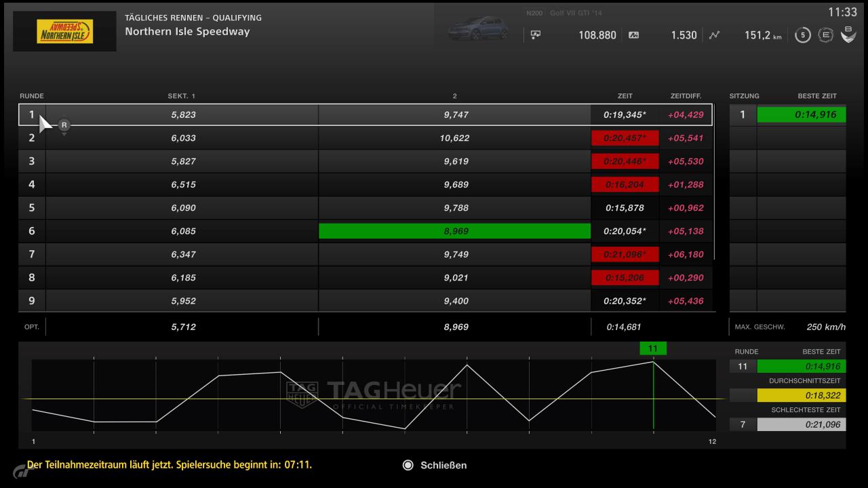Image resolution: width=868 pixels, height=488 pixels.
Task: Click the driver rating E badge
Action: (x=825, y=35)
